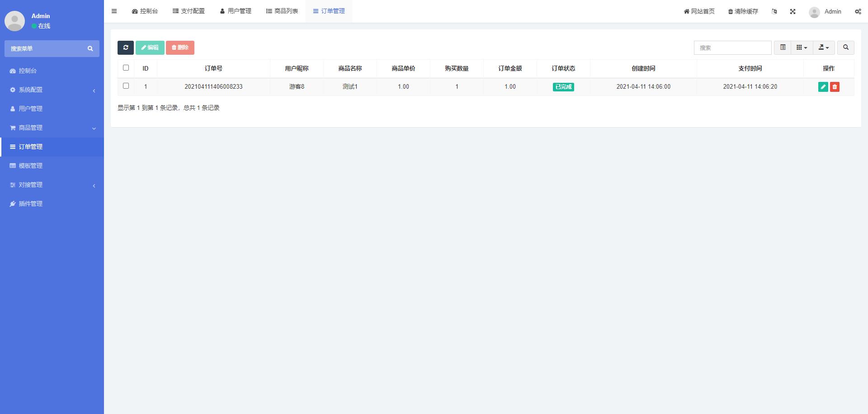This screenshot has width=868, height=414.
Task: Click the 网站首页 link
Action: [699, 11]
